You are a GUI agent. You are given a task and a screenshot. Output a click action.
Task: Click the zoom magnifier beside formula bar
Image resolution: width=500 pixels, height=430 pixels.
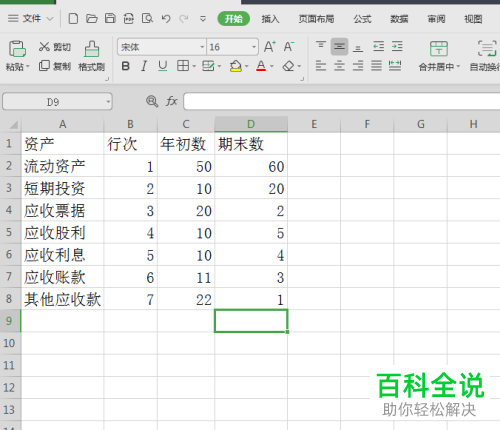tap(152, 101)
